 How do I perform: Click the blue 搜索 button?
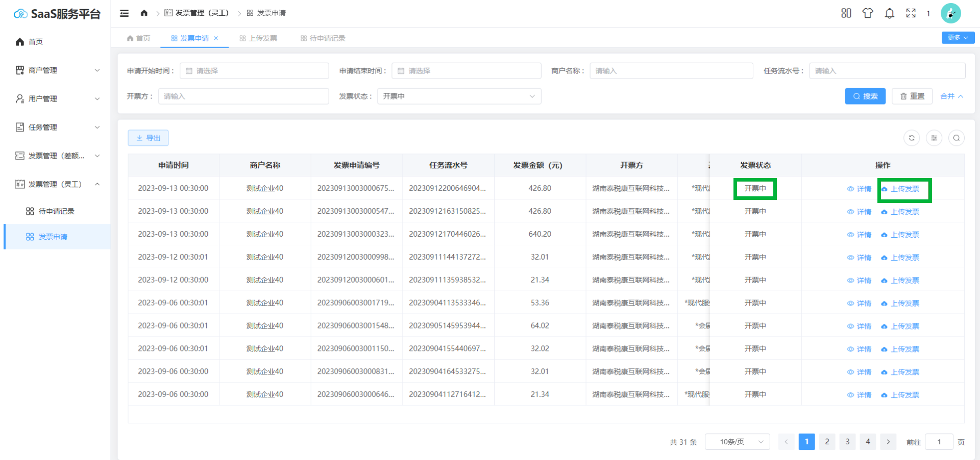pyautogui.click(x=865, y=96)
